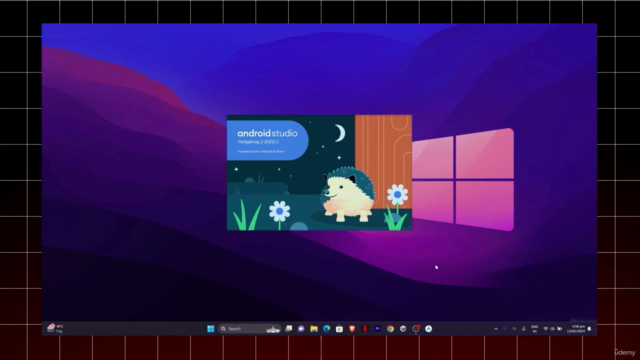Open File Explorer from the taskbar
The image size is (640, 360).
[x=314, y=329]
